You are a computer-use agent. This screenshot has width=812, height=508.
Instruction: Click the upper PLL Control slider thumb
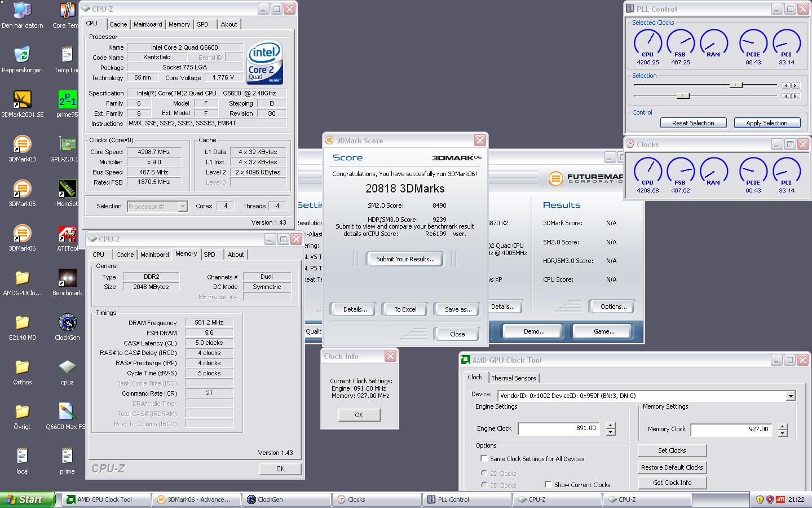pos(736,85)
